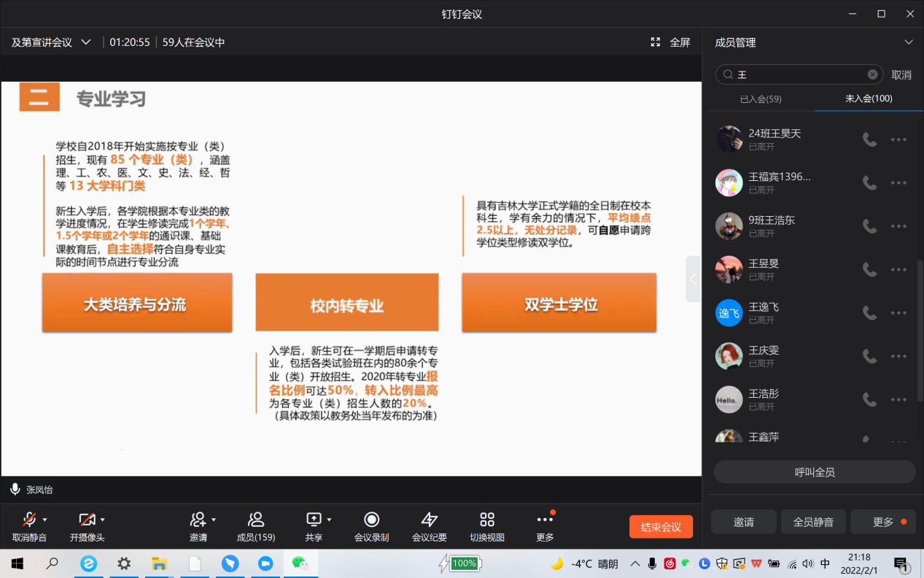Viewport: 924px width, 578px height.
Task: Collapse 成员管理 panel chevron
Action: (x=908, y=42)
